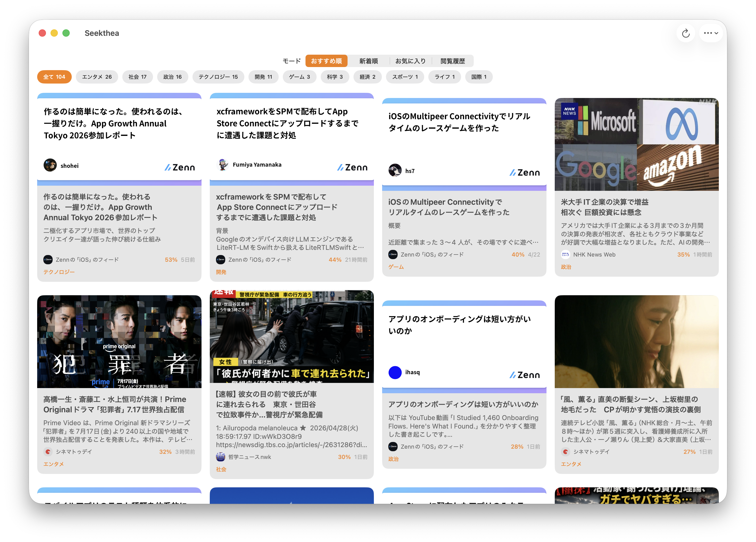Switch mode to 新着順
The width and height of the screenshot is (756, 542).
tap(368, 61)
